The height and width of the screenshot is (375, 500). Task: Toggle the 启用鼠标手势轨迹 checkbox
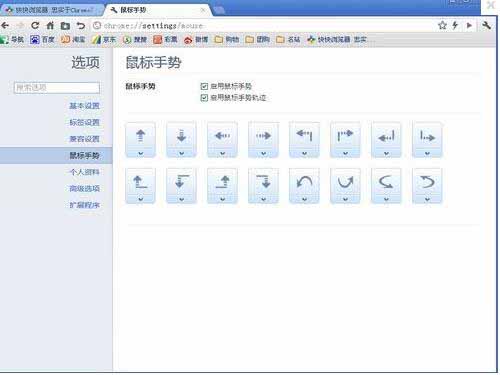204,98
